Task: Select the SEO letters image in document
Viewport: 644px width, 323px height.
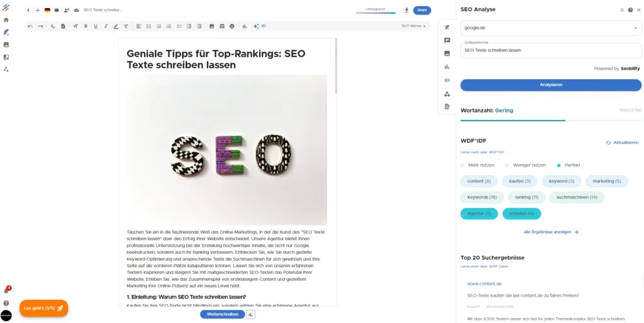Action: (226, 150)
